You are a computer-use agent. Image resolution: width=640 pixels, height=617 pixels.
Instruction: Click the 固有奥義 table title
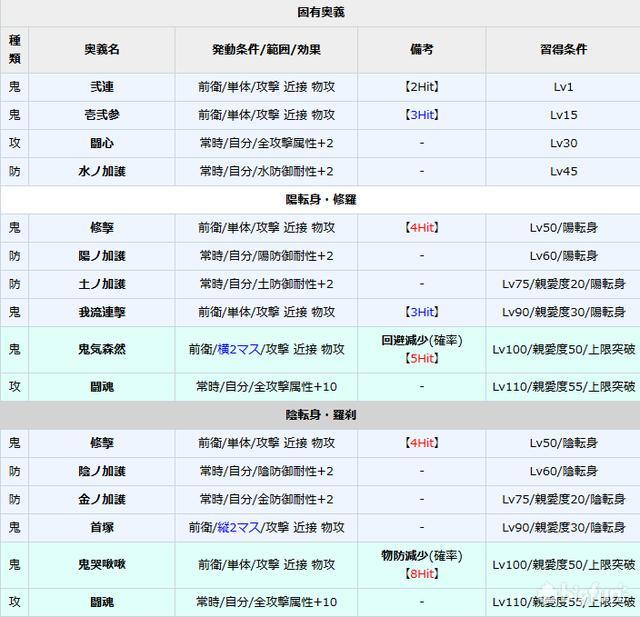tap(322, 13)
